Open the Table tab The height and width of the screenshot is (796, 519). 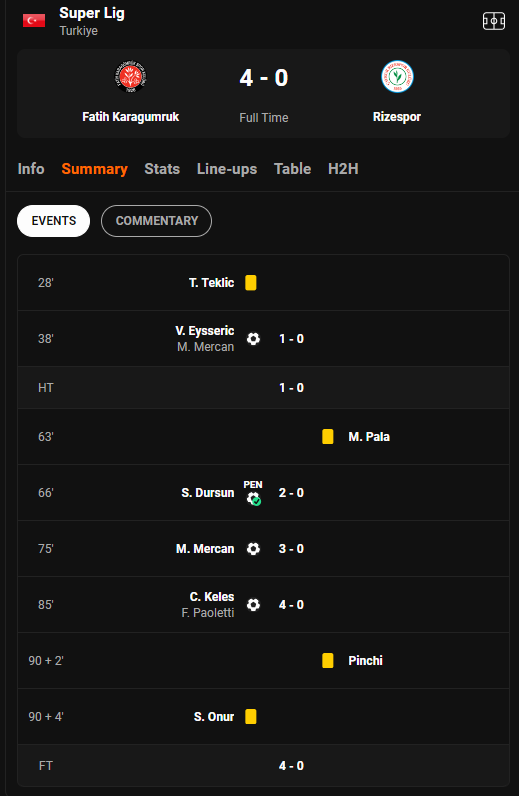pyautogui.click(x=293, y=169)
